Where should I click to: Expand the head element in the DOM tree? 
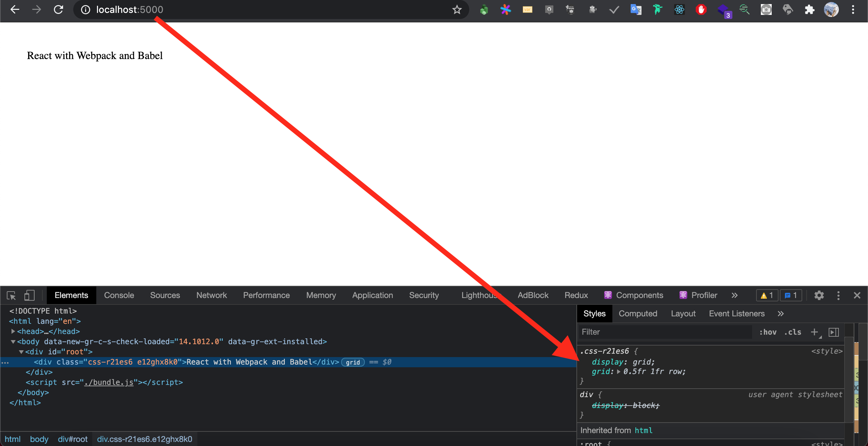coord(13,331)
